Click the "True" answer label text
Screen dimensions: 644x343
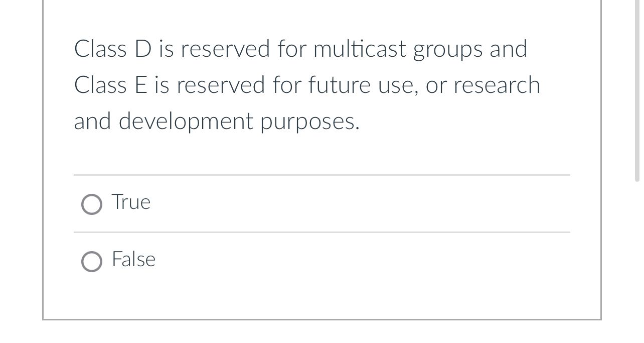[x=131, y=202]
